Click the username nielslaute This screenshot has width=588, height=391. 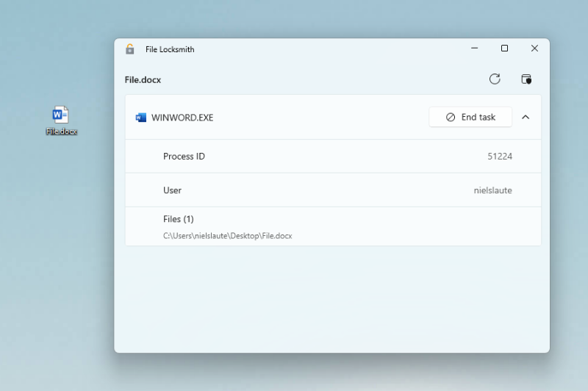pyautogui.click(x=492, y=190)
